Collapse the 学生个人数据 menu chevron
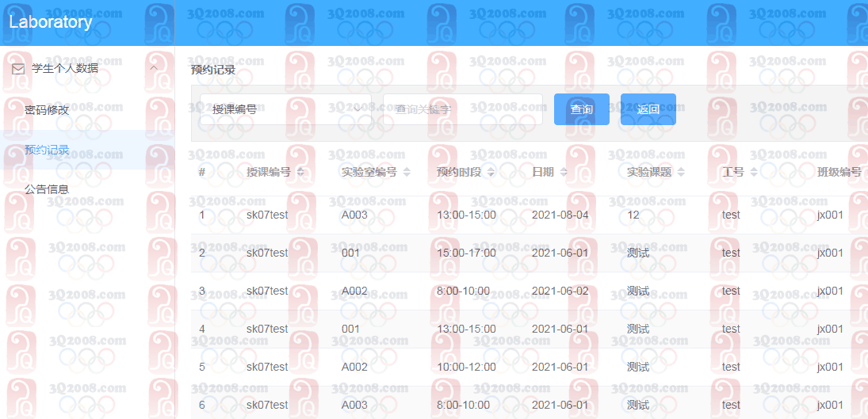The width and height of the screenshot is (868, 419). [154, 68]
